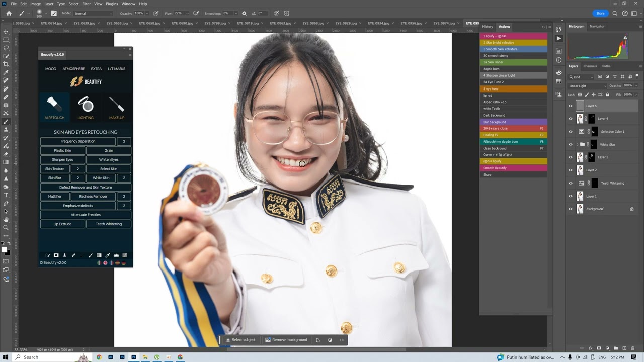This screenshot has height=362, width=644.
Task: Click background color swatch
Action: (8, 252)
